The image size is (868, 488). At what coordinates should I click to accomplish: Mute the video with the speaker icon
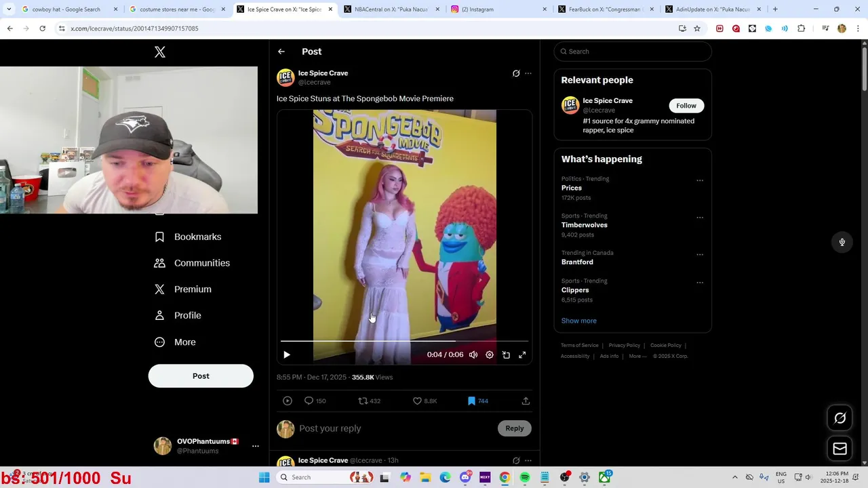coord(473,354)
